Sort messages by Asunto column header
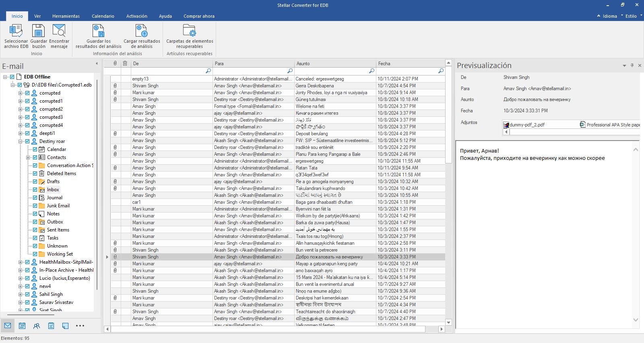This screenshot has width=644, height=343. coord(335,63)
